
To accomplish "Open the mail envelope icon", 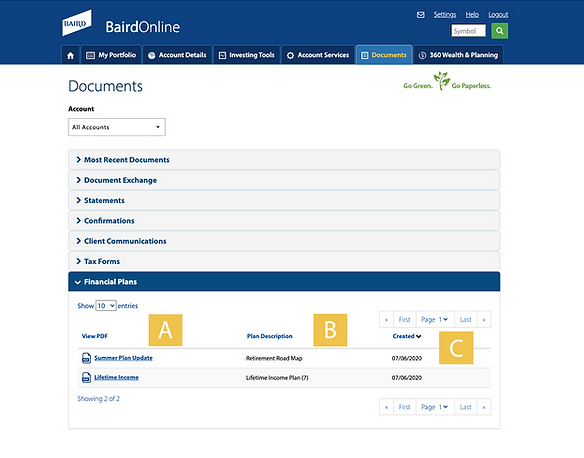I will [420, 15].
